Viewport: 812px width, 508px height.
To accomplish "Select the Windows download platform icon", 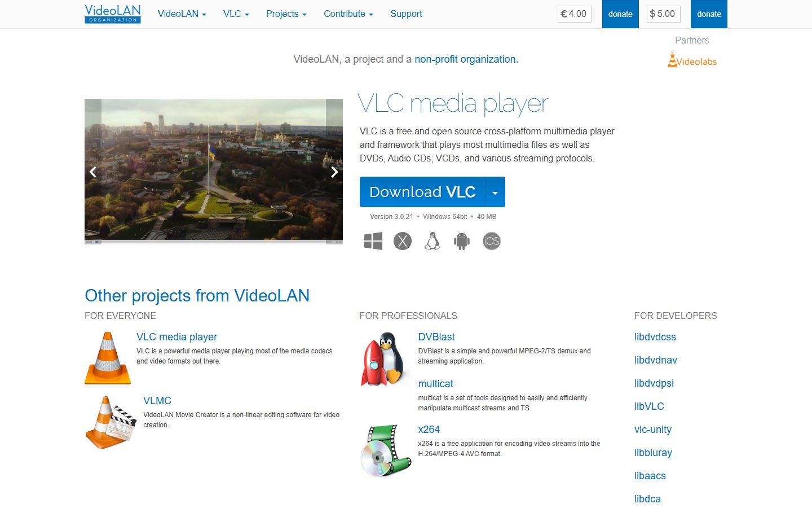I will 373,240.
